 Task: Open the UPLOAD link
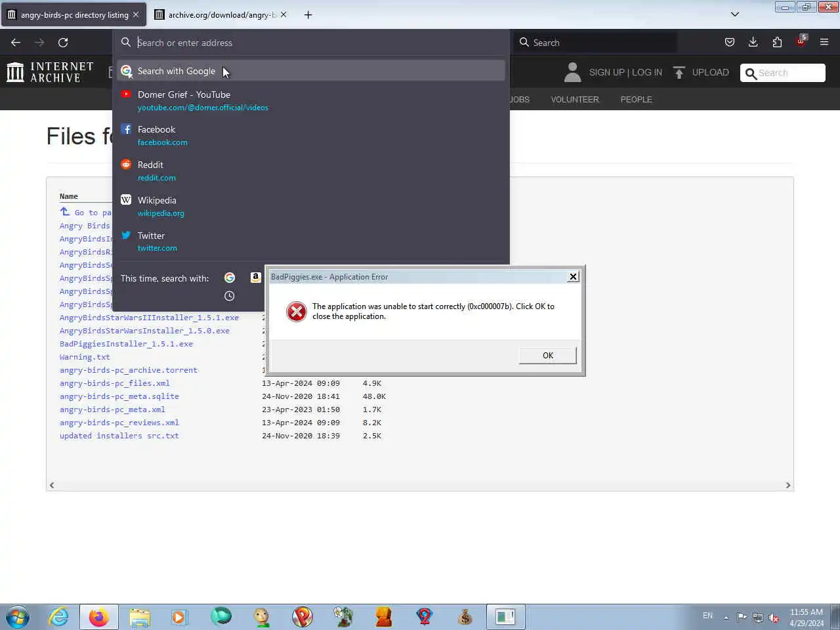coord(711,72)
